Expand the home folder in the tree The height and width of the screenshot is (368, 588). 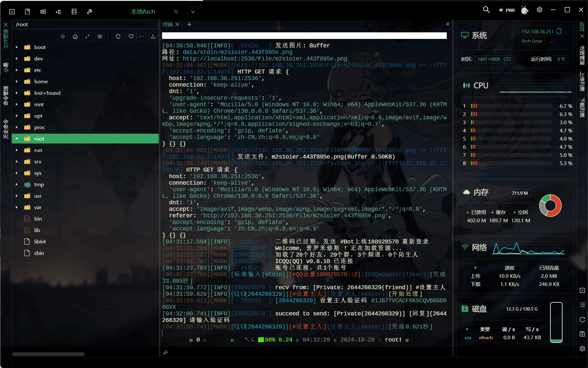17,81
